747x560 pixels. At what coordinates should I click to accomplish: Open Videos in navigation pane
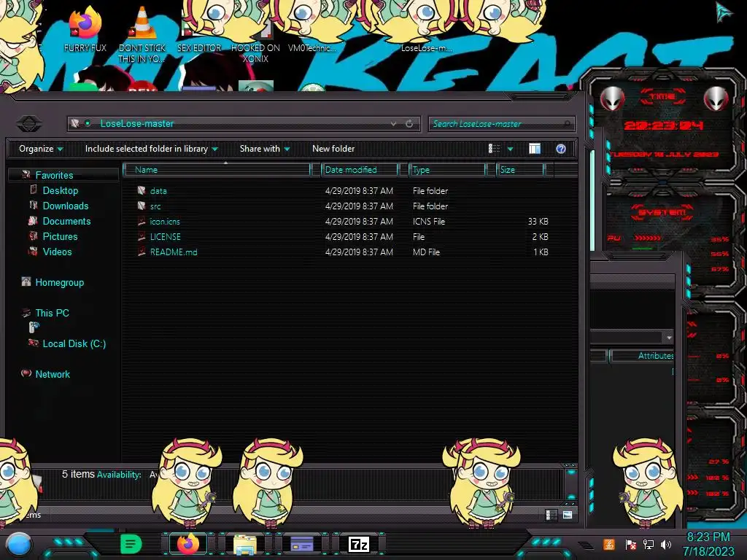[57, 252]
